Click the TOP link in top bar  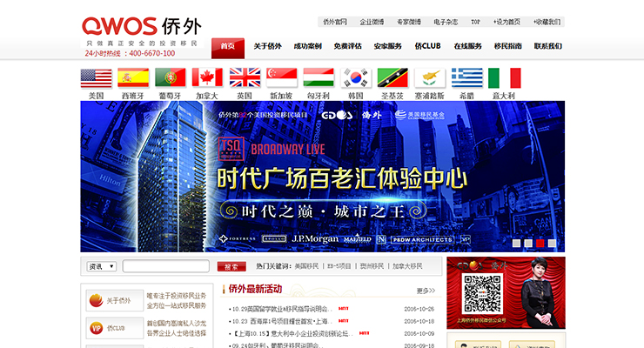(x=475, y=22)
